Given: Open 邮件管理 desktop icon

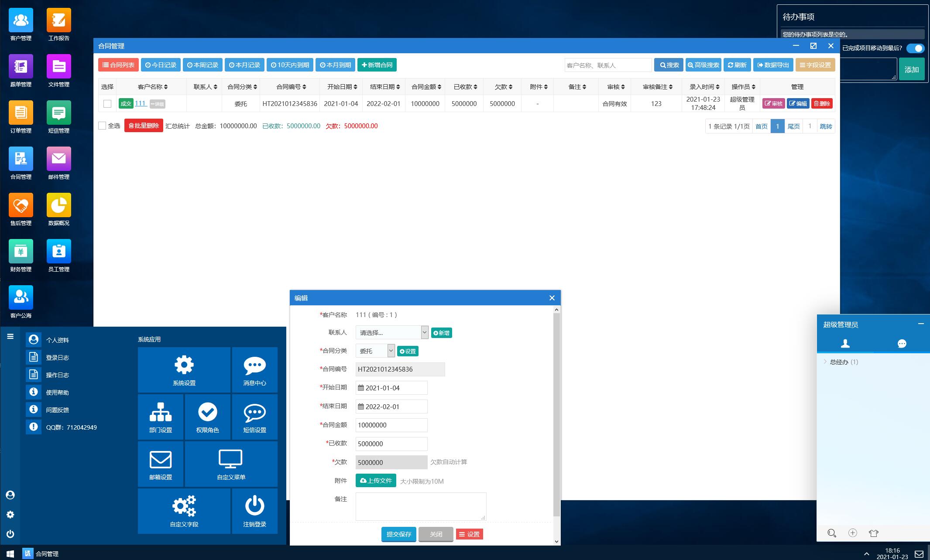Looking at the screenshot, I should click(x=59, y=163).
